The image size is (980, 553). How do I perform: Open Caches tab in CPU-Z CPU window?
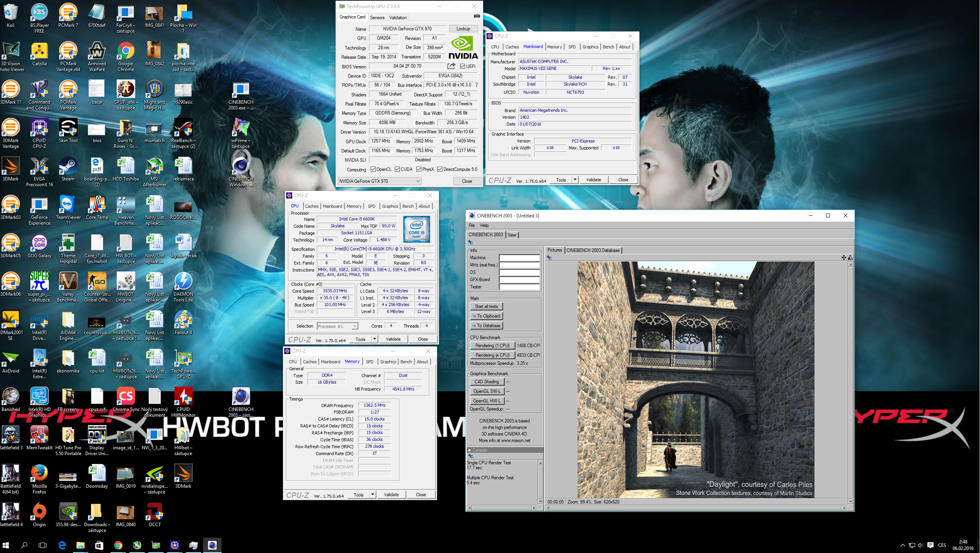[x=311, y=206]
